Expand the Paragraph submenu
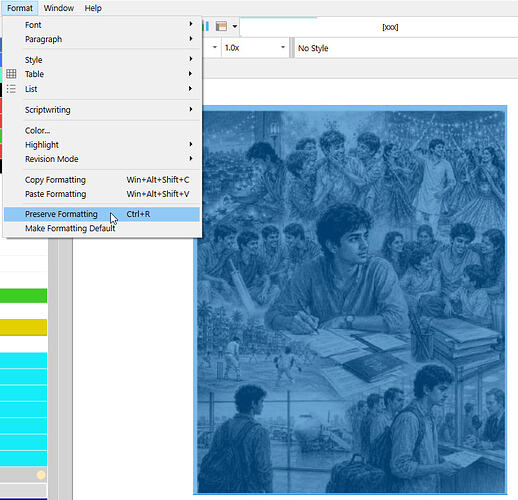Viewport: 518px width, 500px height. tap(102, 39)
